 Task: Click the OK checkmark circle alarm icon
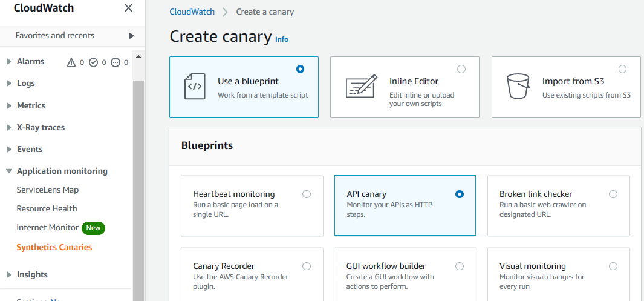pos(93,62)
